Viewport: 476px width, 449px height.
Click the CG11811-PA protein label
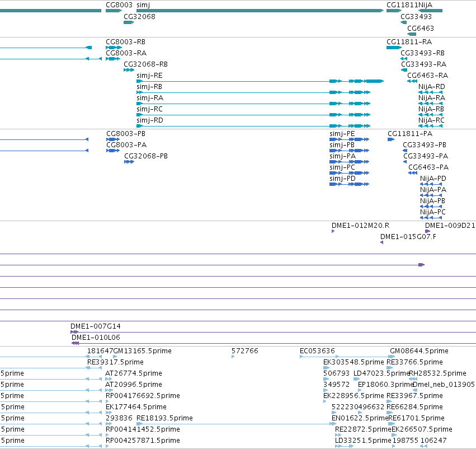pos(410,134)
